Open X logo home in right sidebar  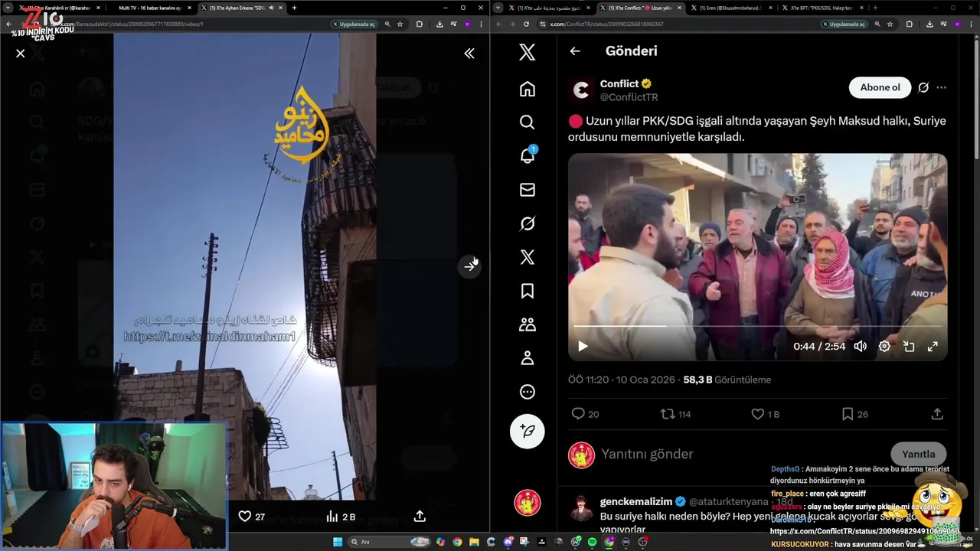pos(528,53)
